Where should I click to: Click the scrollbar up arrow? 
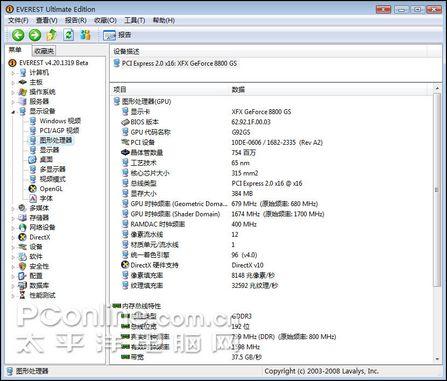(437, 88)
